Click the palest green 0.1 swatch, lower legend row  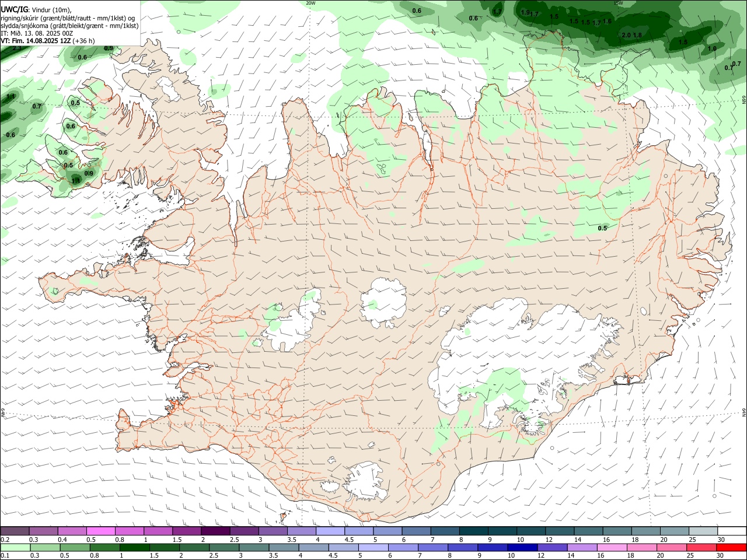coord(15,547)
